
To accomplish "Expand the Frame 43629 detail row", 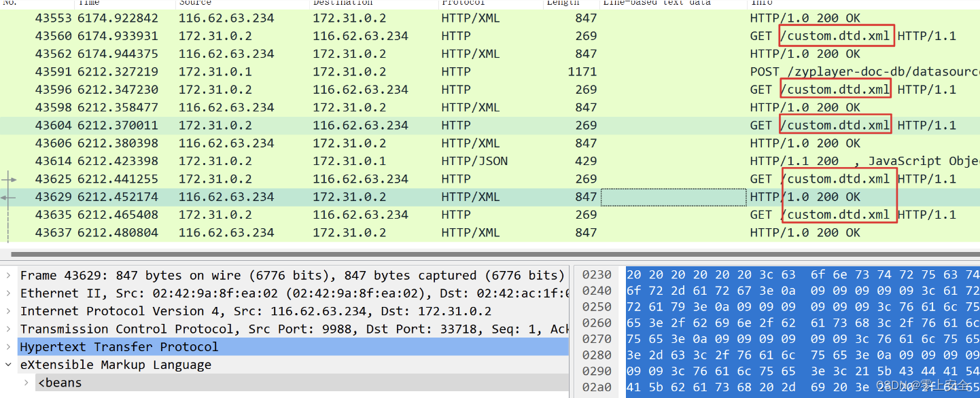I will pyautogui.click(x=8, y=276).
